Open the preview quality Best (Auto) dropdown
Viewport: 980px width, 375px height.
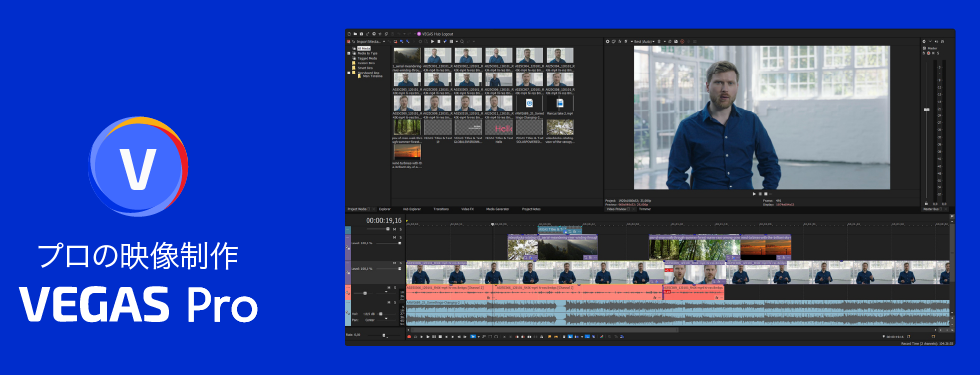(x=653, y=42)
